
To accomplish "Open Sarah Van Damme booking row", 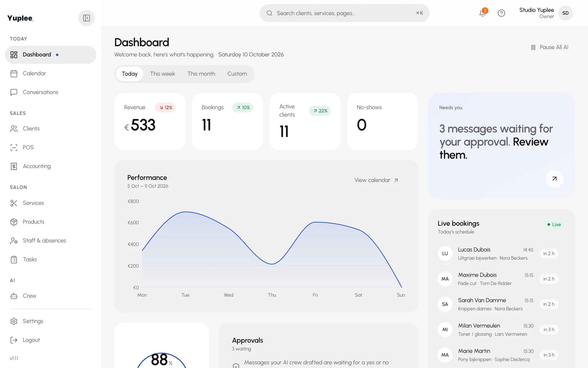I will pyautogui.click(x=501, y=304).
